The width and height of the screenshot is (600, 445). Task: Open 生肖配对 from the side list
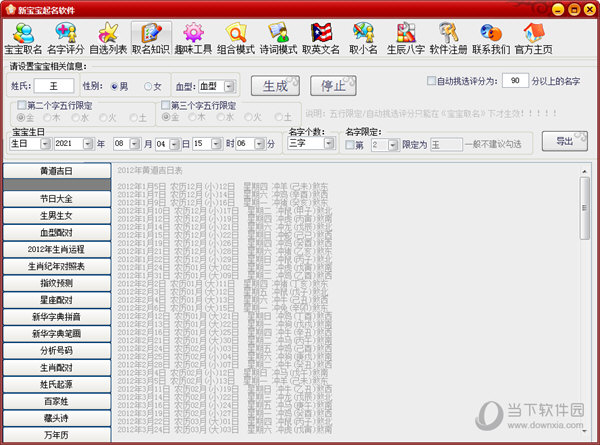[x=57, y=367]
